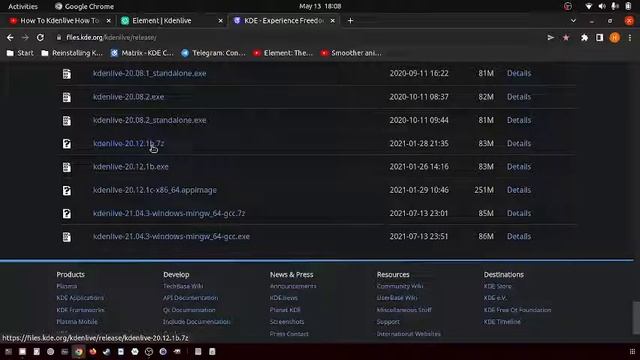Screen dimensions: 640x360
Task: Open the Community Wiki footer link
Action: (400, 286)
